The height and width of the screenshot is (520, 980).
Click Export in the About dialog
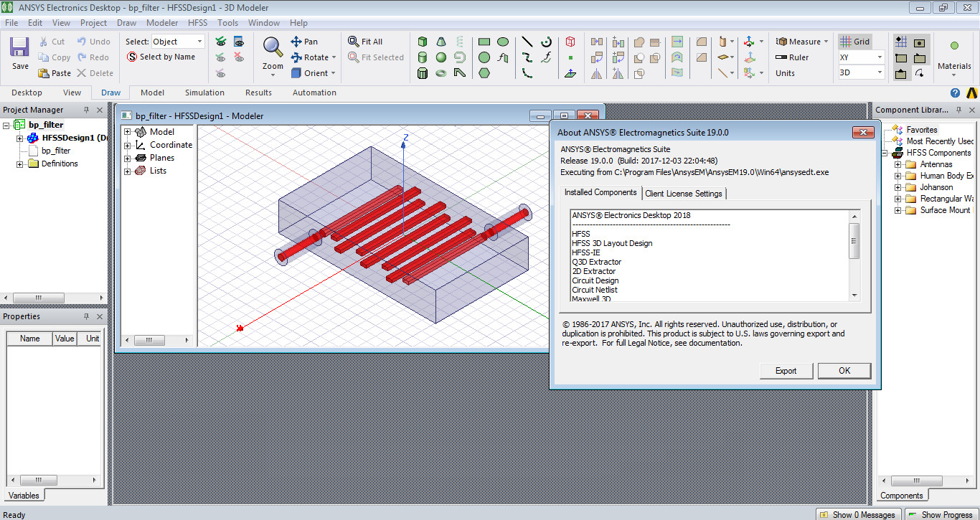coord(786,371)
